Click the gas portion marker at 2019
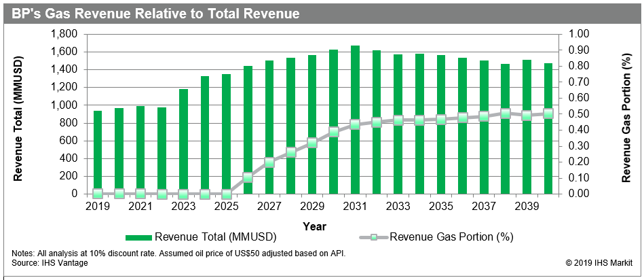644x280 pixels. pos(98,193)
